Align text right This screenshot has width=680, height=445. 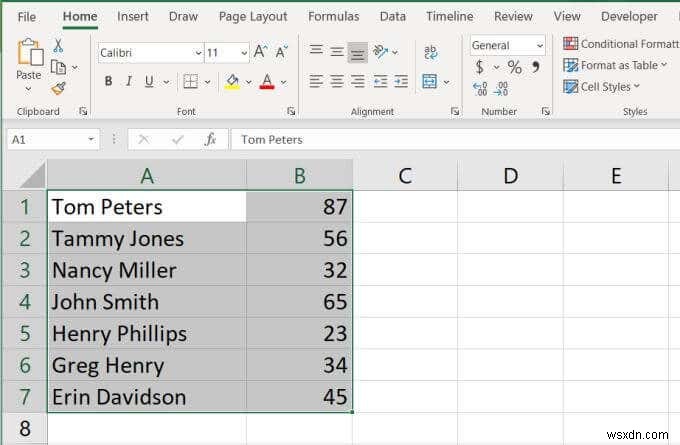click(357, 81)
